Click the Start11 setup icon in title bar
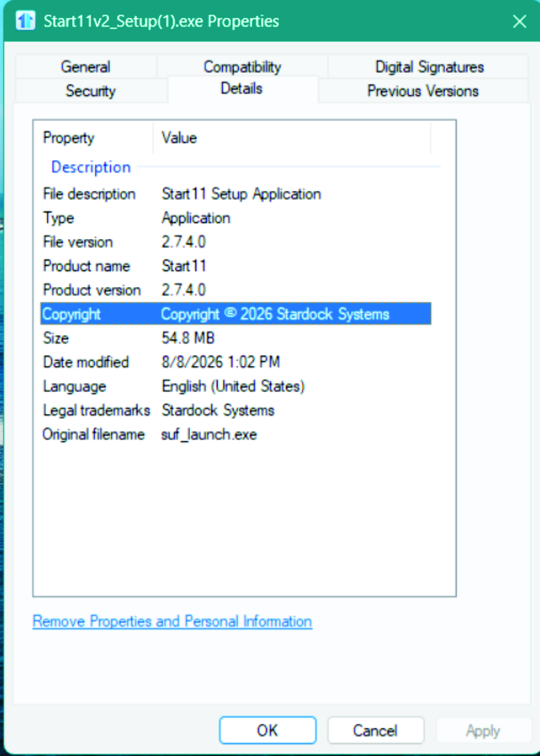Viewport: 540px width, 756px height. 25,21
